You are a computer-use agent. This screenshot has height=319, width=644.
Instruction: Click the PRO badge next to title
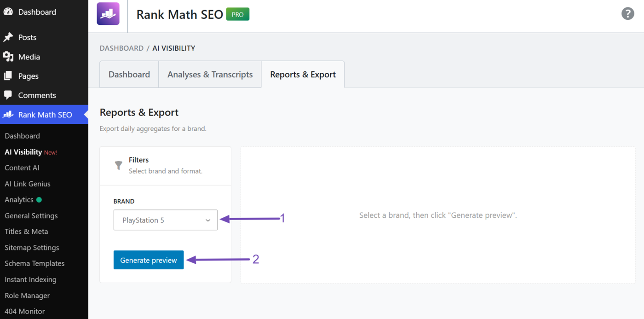tap(238, 14)
